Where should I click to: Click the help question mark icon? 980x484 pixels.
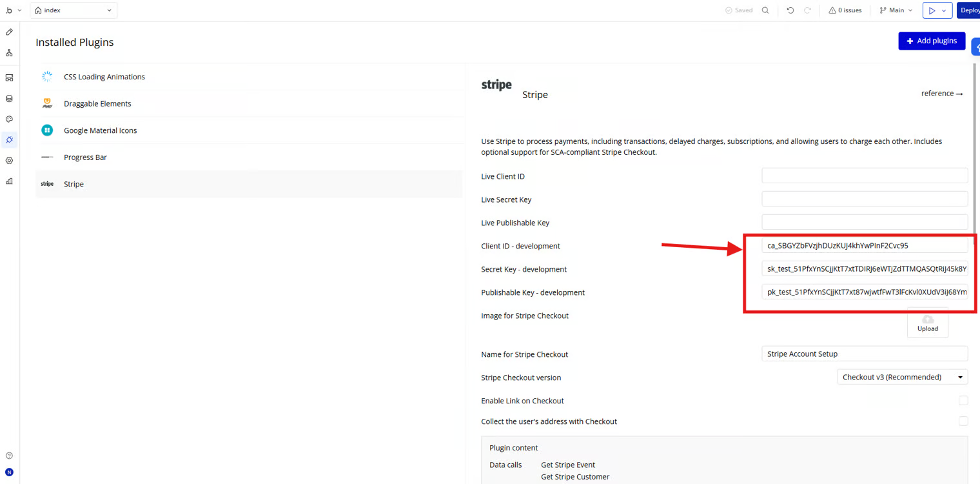pyautogui.click(x=9, y=456)
